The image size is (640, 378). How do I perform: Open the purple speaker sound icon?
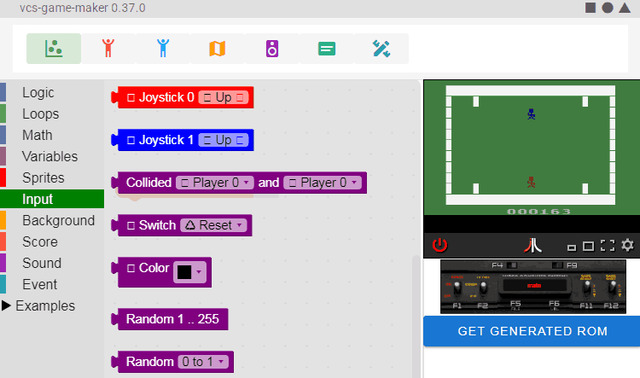coord(272,49)
